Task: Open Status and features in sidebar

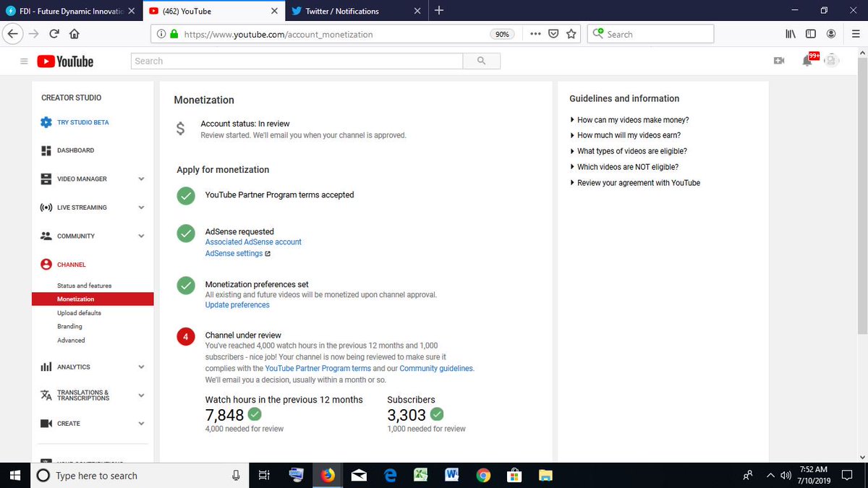Action: (84, 286)
